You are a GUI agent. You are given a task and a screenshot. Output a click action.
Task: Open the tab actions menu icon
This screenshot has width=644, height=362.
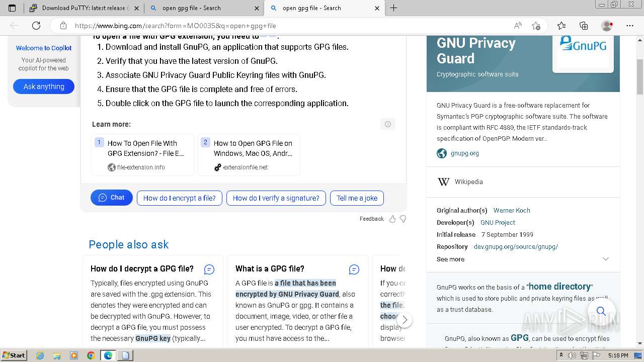[12, 8]
